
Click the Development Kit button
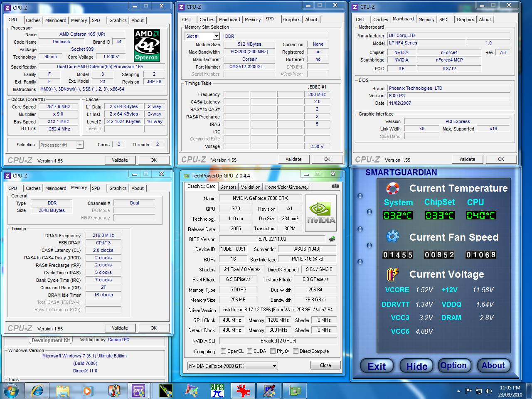click(51, 340)
